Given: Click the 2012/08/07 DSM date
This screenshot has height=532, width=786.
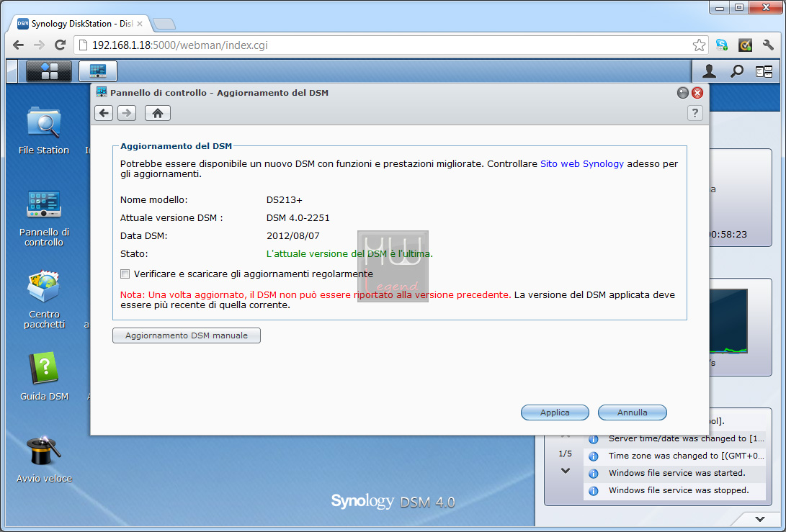Looking at the screenshot, I should coord(292,236).
